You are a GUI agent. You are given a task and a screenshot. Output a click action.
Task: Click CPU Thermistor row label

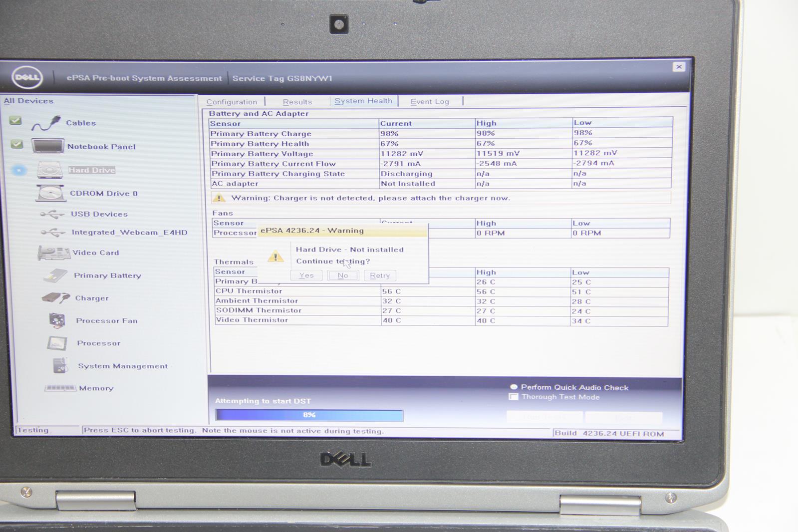[249, 291]
